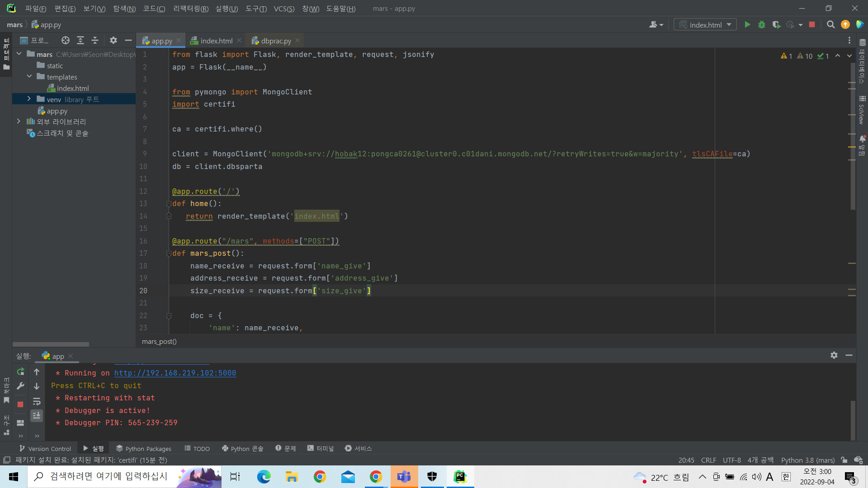Open the running server URL link
This screenshot has width=868, height=488.
(x=175, y=373)
